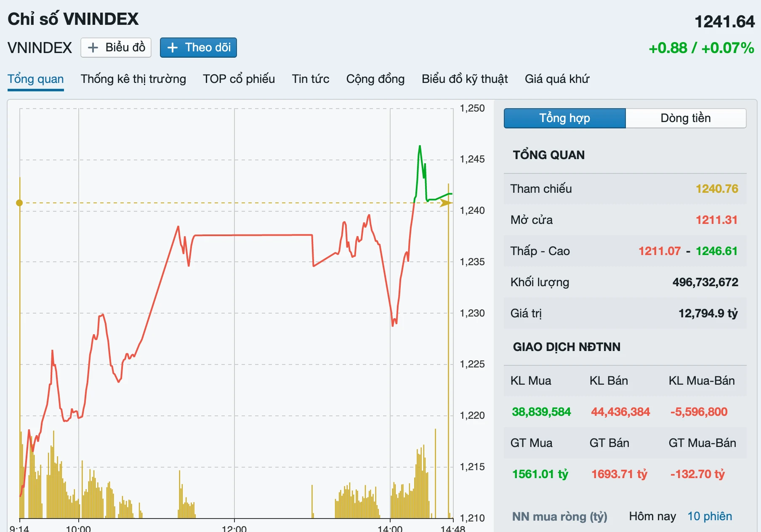Open the Tổng quan tab
The height and width of the screenshot is (532, 761).
coord(36,79)
